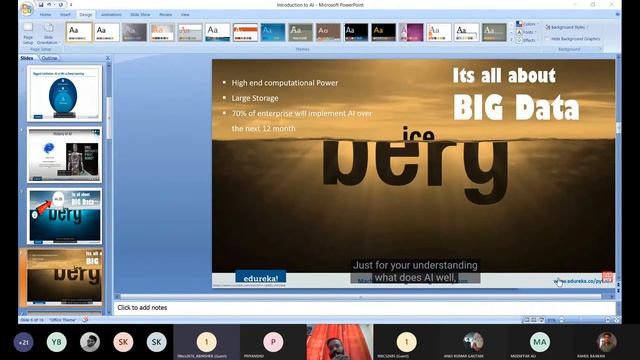The image size is (640, 360).
Task: Click the spell check status bar icon
Action: pos(85,320)
